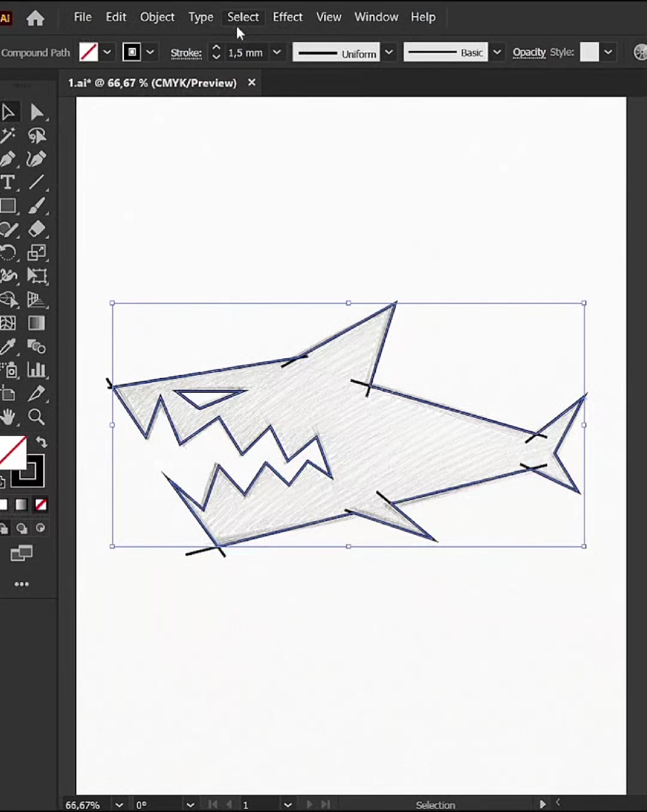
Task: Open the Effect menu
Action: point(288,17)
